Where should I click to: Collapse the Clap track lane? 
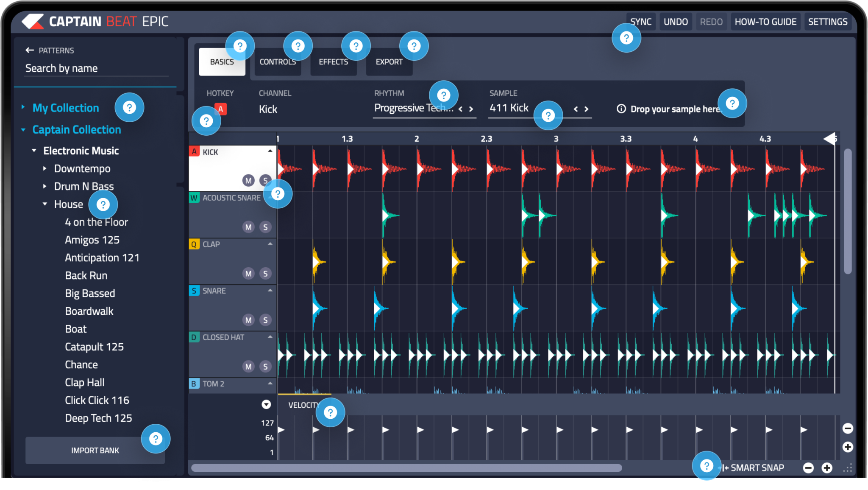point(270,244)
